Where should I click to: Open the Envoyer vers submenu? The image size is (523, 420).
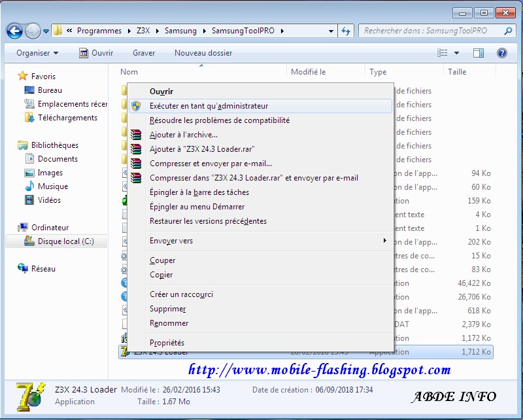[x=260, y=240]
